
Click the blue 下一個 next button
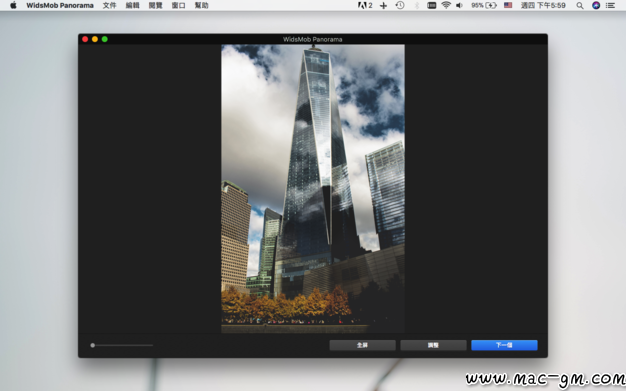pyautogui.click(x=504, y=345)
